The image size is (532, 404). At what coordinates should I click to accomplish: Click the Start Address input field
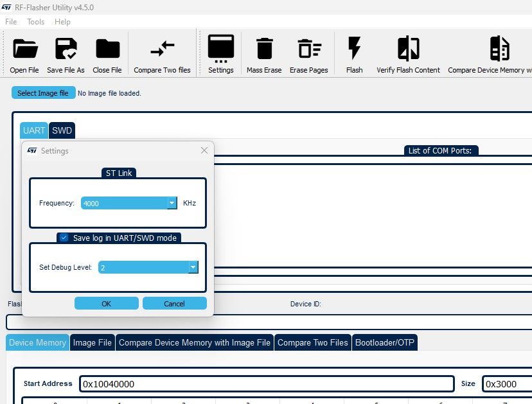[x=267, y=384]
